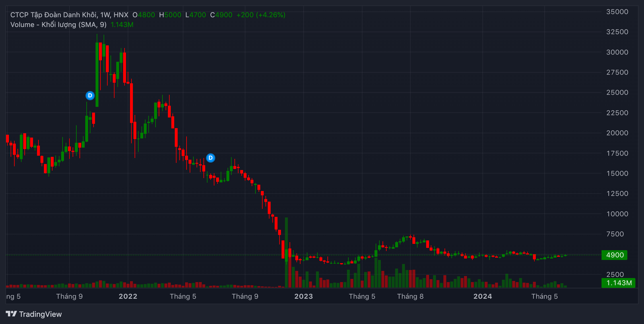Click the tallest green volume bar before 2023
This screenshot has width=644, height=324.
click(286, 252)
